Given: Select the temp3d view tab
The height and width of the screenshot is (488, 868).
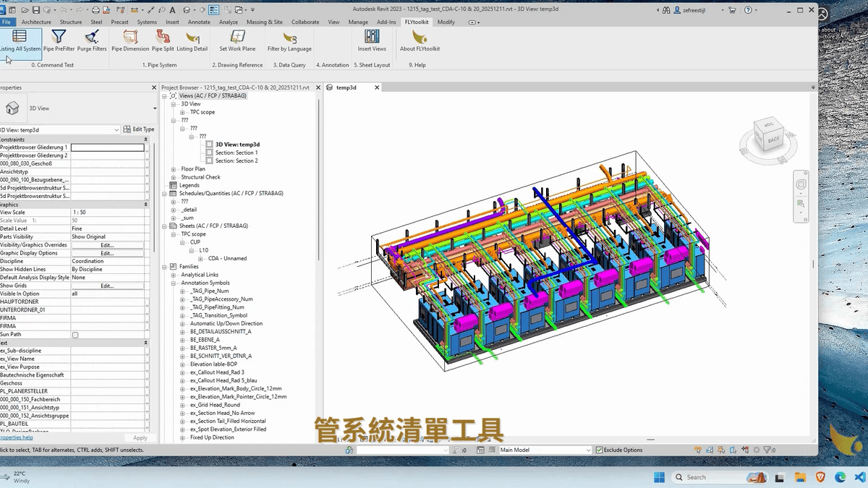Looking at the screenshot, I should [x=346, y=87].
